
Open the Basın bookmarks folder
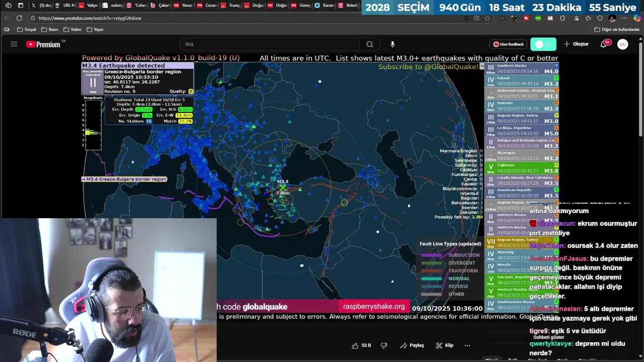tap(49, 30)
